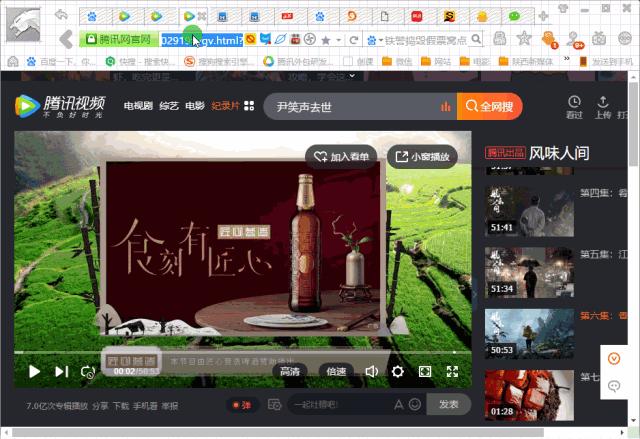Select episode thumbnail with duration 51:41
Screen dimensions: 640x439
[x=529, y=211]
